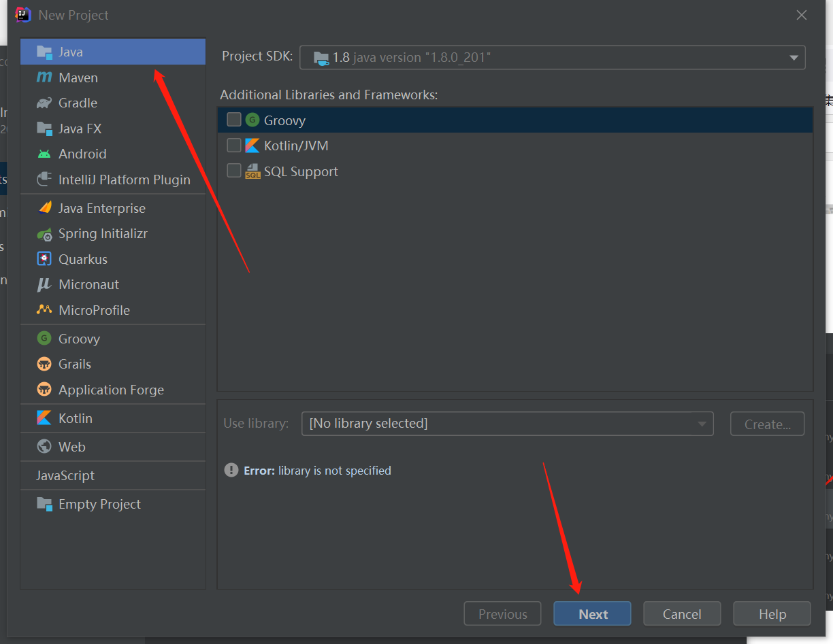Click the Micronaut mu icon

[x=44, y=285]
